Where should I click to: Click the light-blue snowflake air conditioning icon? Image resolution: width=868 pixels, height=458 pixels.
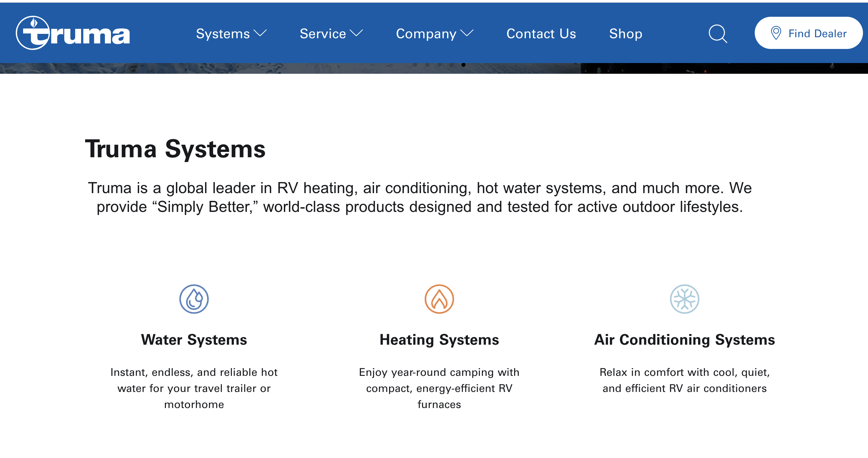point(684,299)
